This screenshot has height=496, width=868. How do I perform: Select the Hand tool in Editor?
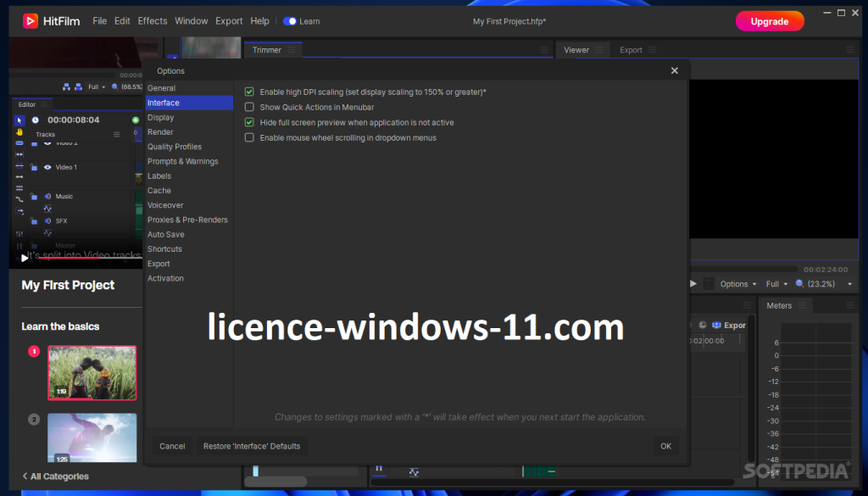point(19,132)
